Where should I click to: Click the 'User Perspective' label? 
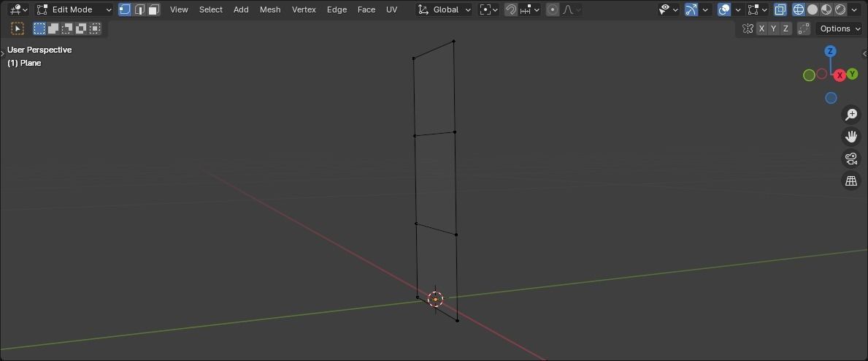[39, 50]
